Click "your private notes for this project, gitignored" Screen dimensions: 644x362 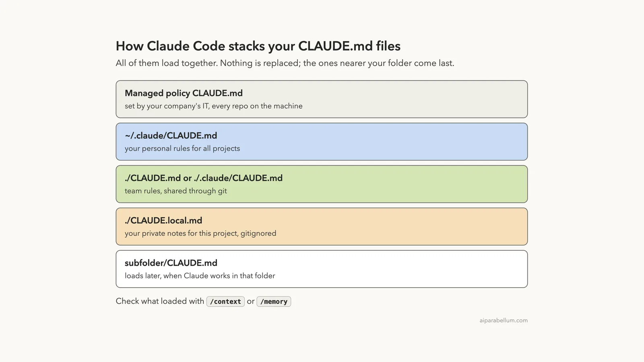200,233
